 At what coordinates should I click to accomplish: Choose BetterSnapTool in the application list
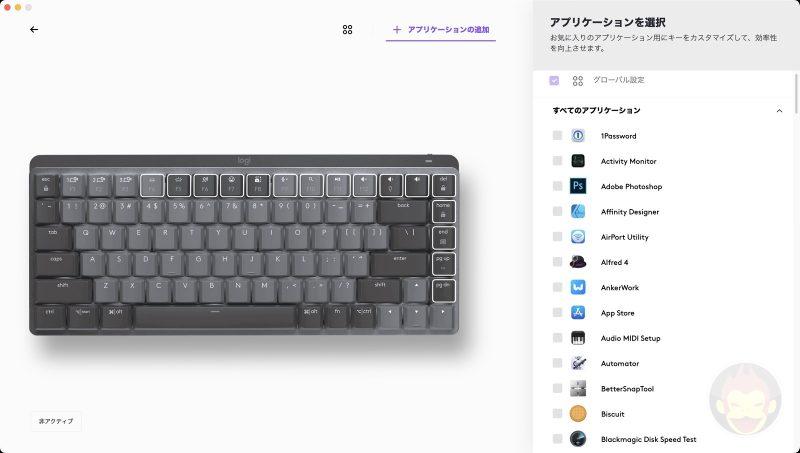click(x=627, y=389)
